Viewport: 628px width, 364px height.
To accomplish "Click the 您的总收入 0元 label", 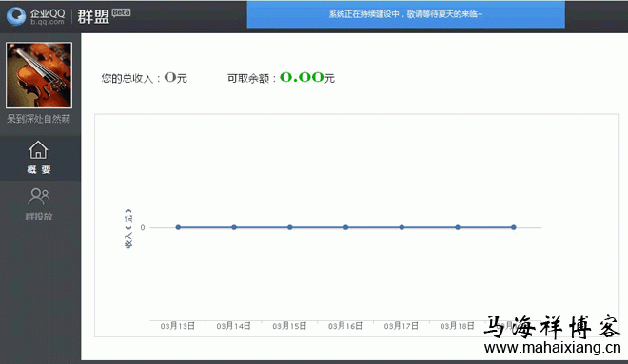I will pos(144,78).
